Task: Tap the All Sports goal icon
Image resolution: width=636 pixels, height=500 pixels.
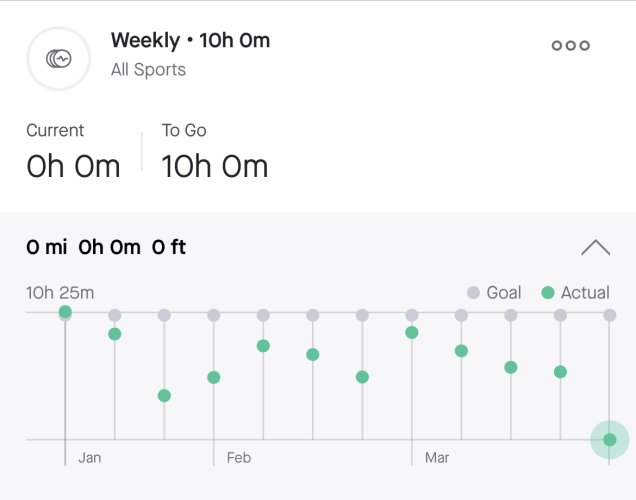Action: pyautogui.click(x=58, y=58)
